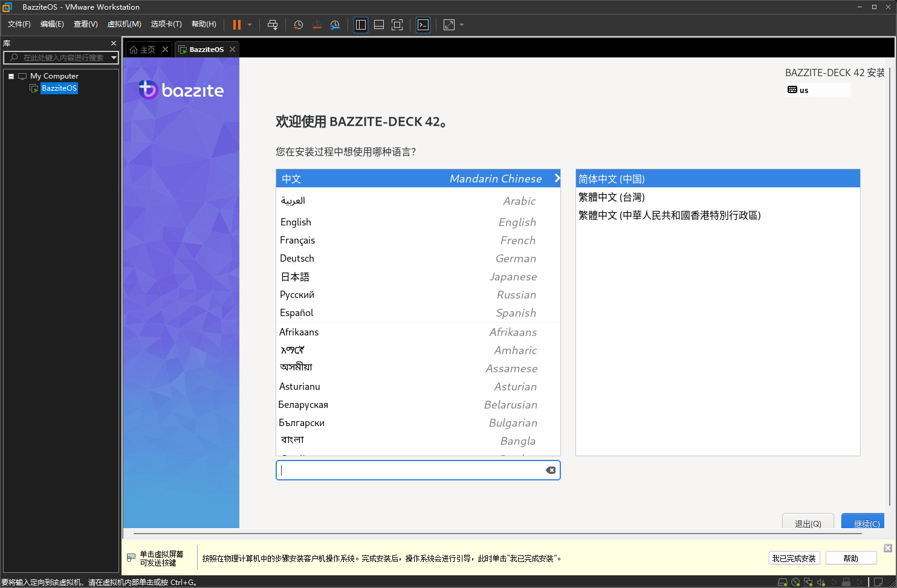The width and height of the screenshot is (897, 588).
Task: Open the snapshot manager
Action: pos(335,25)
